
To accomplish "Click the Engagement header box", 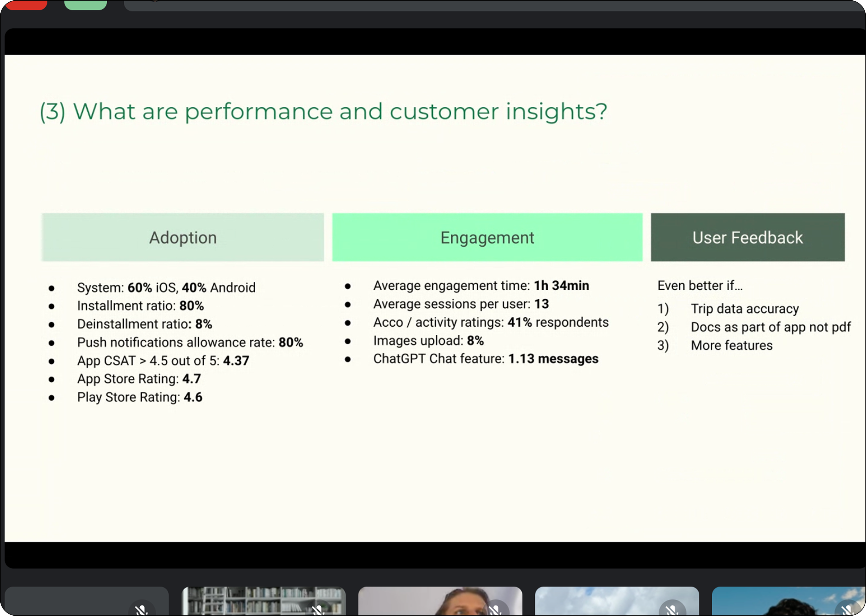I will tap(487, 237).
